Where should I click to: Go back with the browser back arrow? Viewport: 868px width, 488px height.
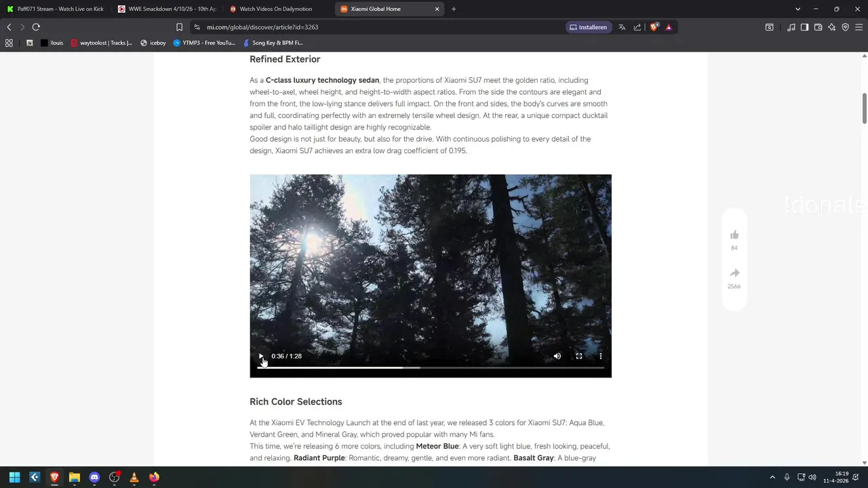[9, 27]
